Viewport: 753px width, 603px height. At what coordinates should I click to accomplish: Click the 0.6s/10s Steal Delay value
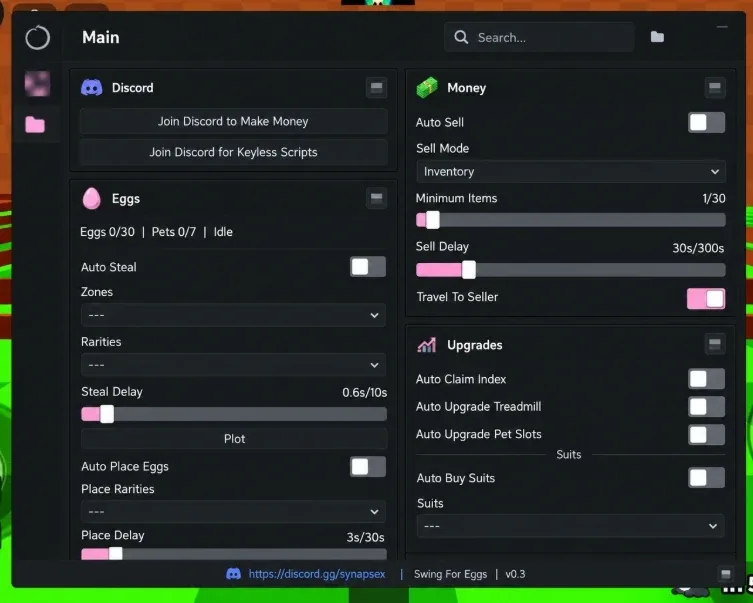pos(364,393)
